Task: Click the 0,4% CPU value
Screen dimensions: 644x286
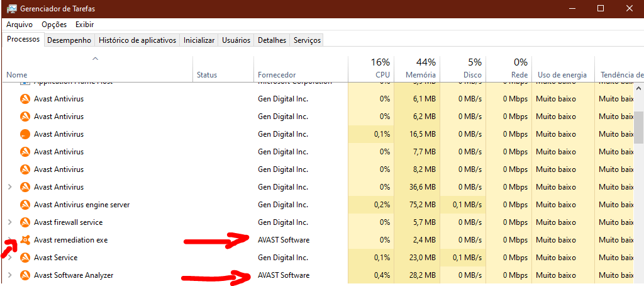Action: point(382,275)
